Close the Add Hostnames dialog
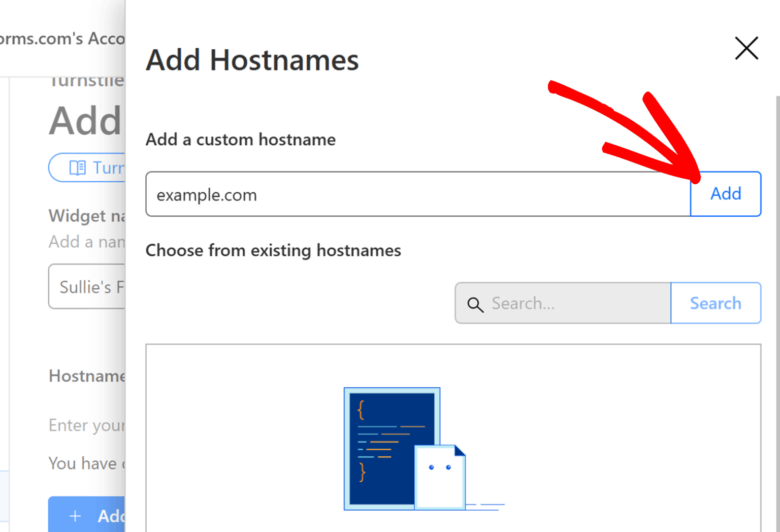 [746, 49]
